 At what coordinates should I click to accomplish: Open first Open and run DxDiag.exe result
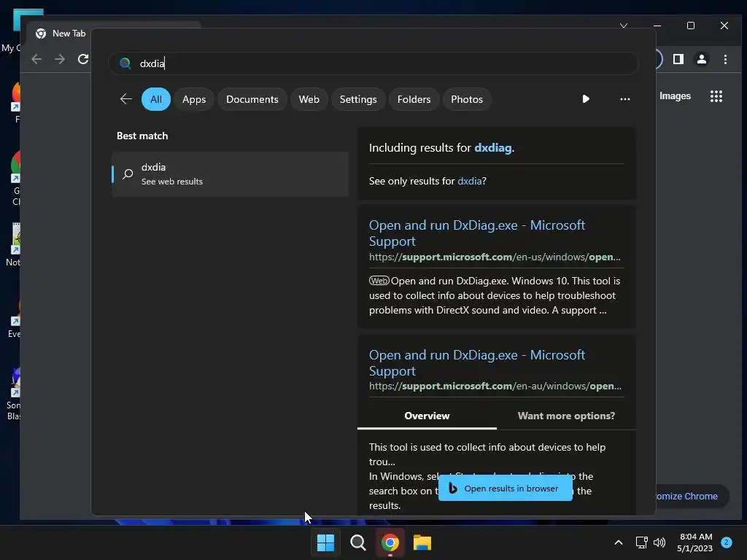[477, 233]
